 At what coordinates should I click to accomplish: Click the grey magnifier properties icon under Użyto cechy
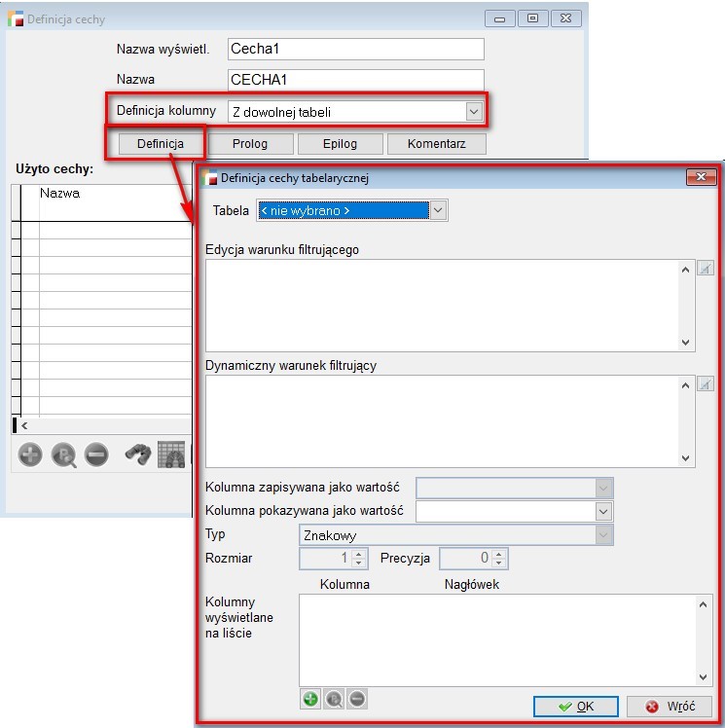click(x=63, y=455)
